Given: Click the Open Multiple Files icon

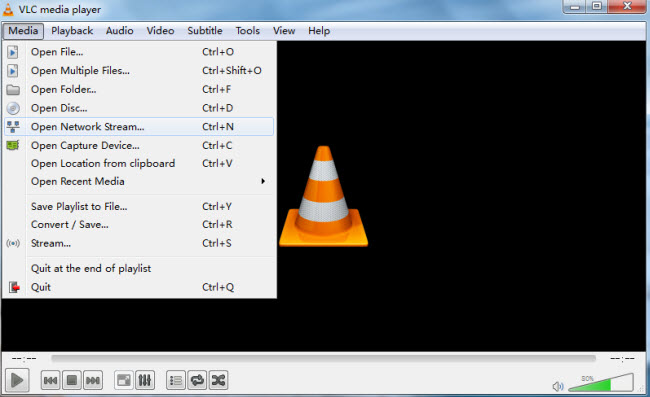Looking at the screenshot, I should tap(13, 70).
